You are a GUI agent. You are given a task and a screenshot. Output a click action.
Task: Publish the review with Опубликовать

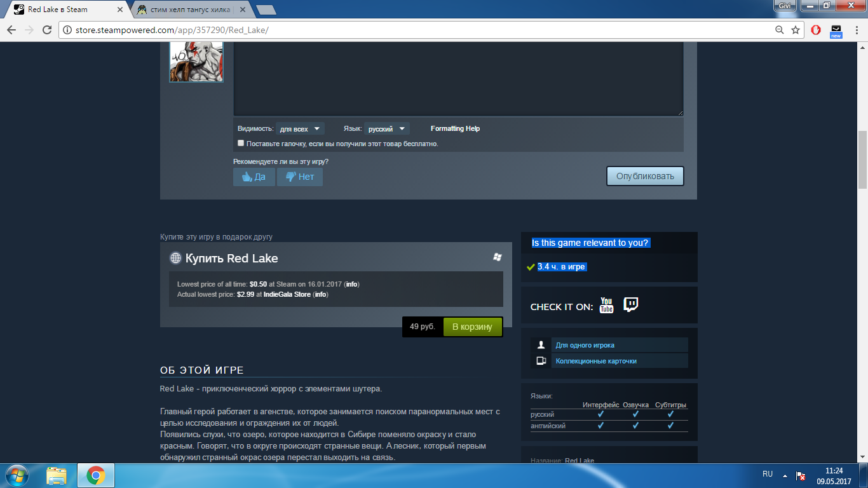(645, 176)
